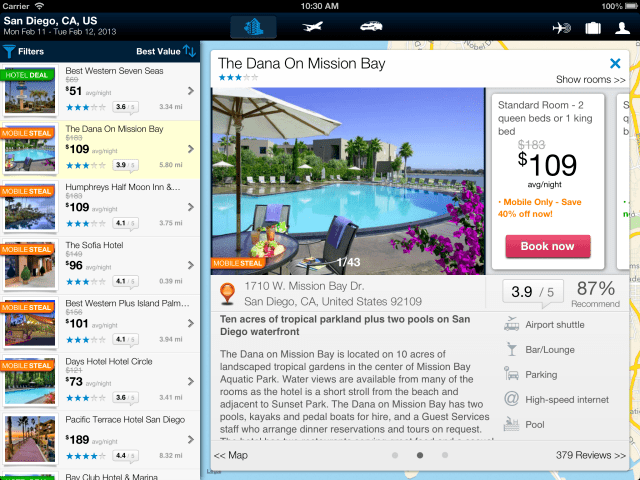Expand Best Western Plus Island Palm arrow
Screen dimensions: 640x480
click(x=191, y=324)
